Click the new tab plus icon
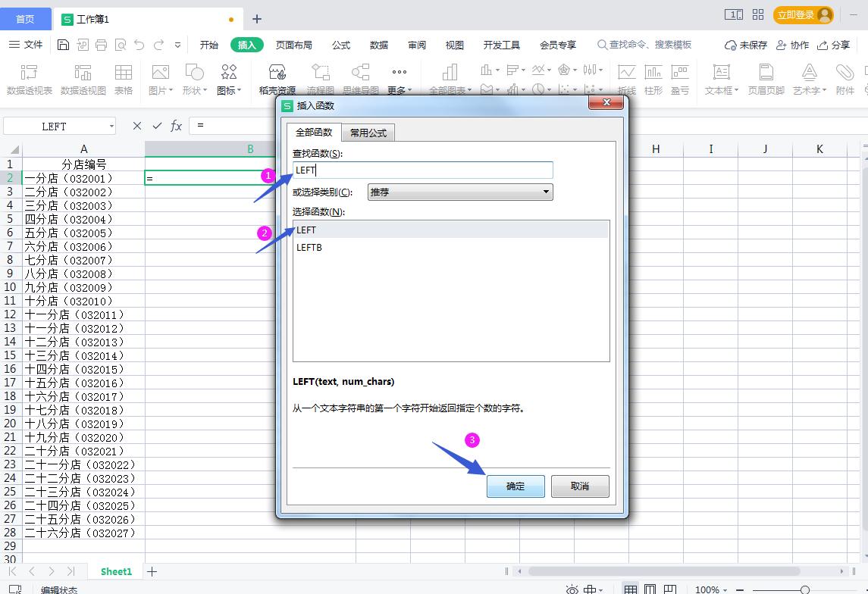868x594 pixels. [257, 19]
